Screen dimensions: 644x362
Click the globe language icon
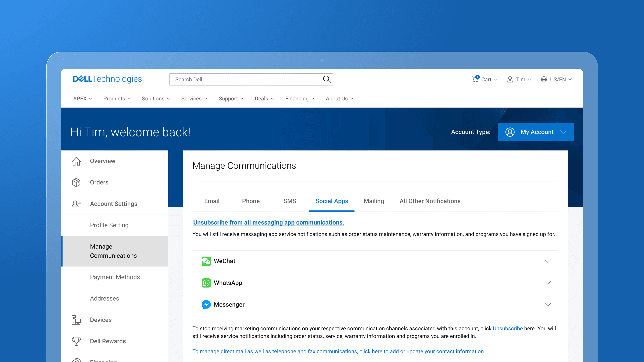click(x=544, y=79)
